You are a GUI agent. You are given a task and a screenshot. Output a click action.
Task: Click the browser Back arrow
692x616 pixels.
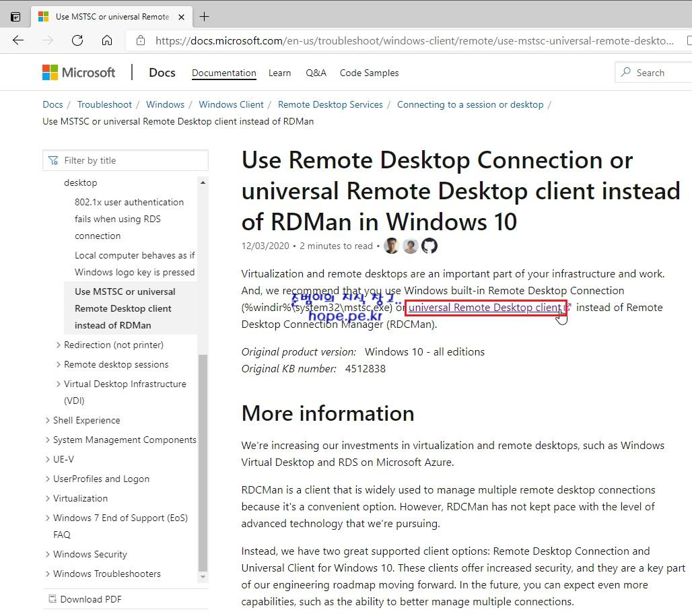click(x=18, y=40)
